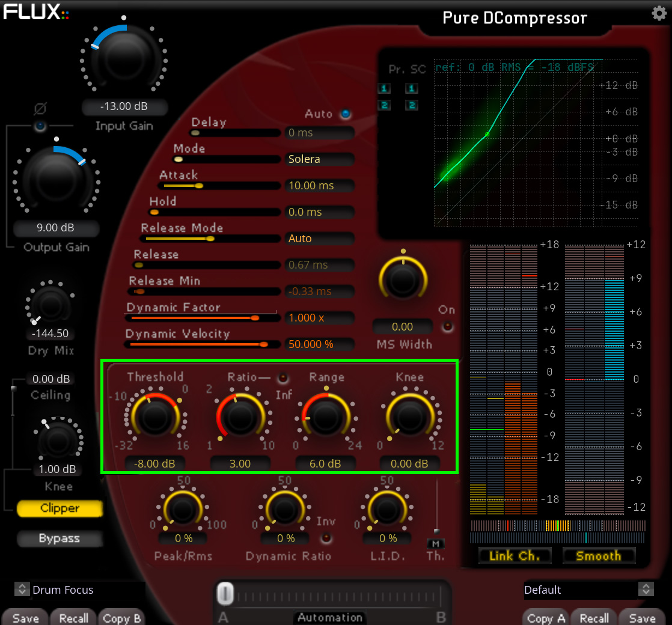Toggle Link Ch. button
This screenshot has width=672, height=625.
pyautogui.click(x=515, y=556)
